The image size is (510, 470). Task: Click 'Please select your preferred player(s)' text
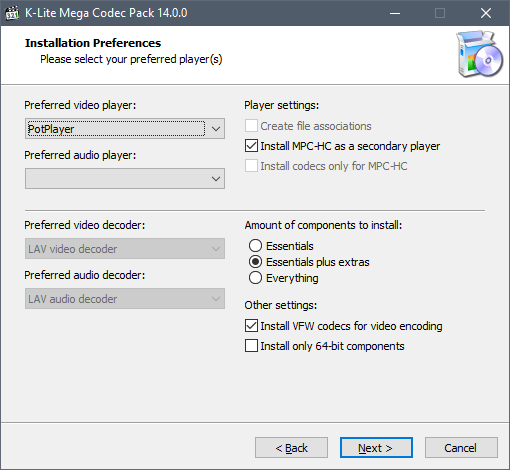pyautogui.click(x=131, y=59)
